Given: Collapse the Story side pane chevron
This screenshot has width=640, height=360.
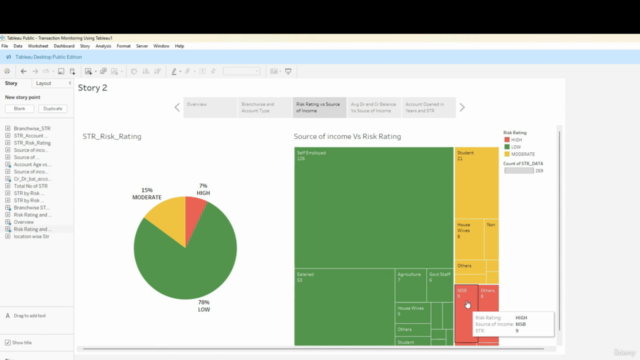Looking at the screenshot, I should pyautogui.click(x=70, y=83).
